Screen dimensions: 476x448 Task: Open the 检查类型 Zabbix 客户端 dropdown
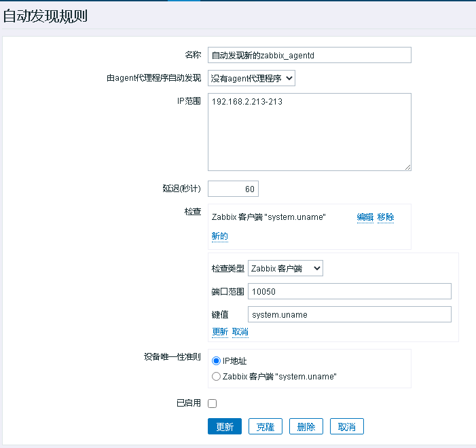(x=285, y=268)
